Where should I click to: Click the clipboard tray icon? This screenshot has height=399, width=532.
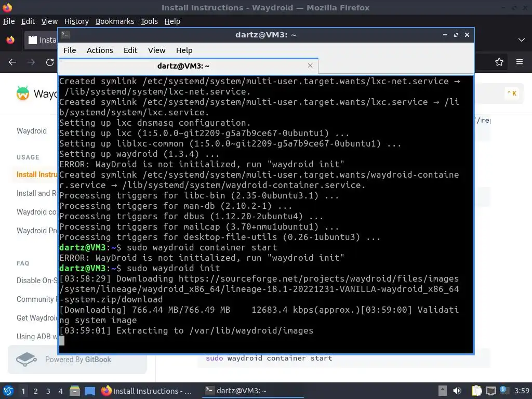[476, 391]
